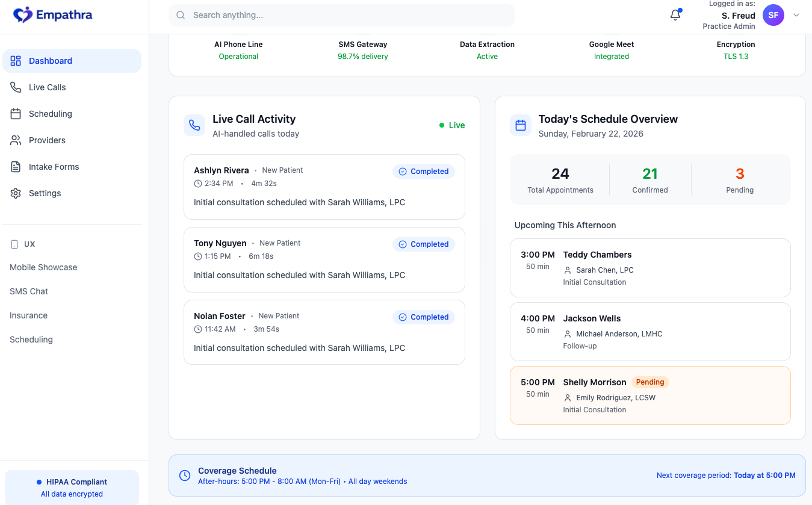Click the Today's Schedule calendar icon
The image size is (812, 505).
coord(521,125)
